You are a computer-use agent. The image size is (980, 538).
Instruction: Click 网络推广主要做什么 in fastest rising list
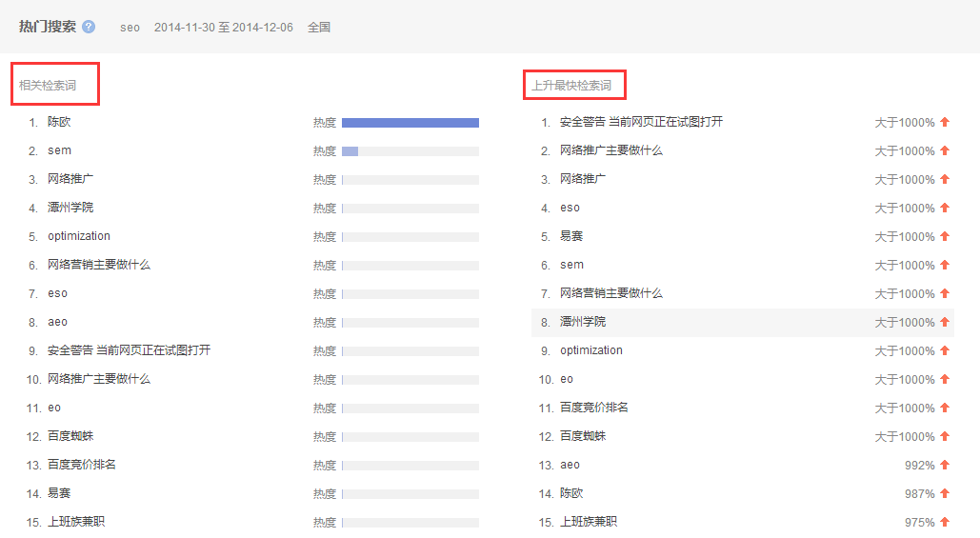pyautogui.click(x=610, y=150)
